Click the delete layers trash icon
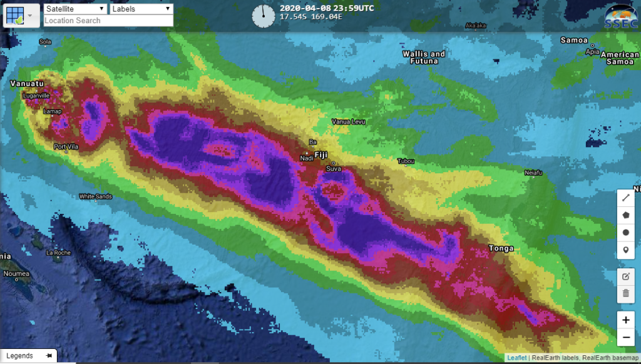Viewport: 641px width, 364px height. click(626, 293)
